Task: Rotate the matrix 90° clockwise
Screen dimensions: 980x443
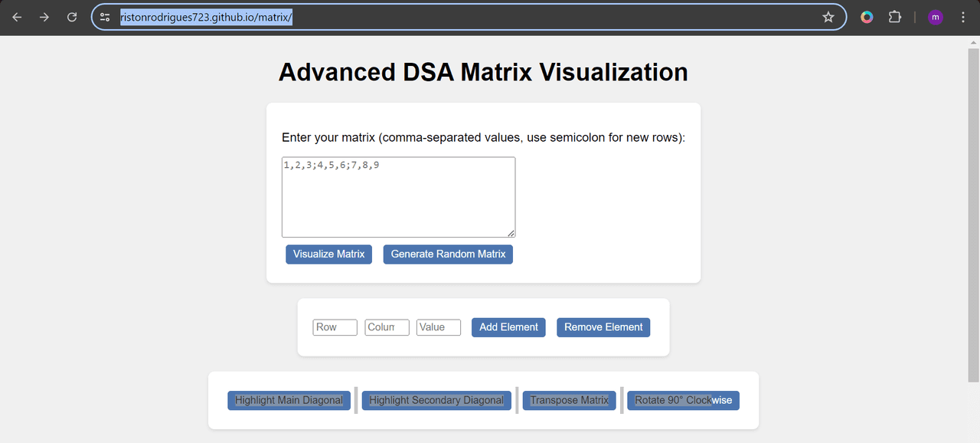Action: tap(683, 401)
